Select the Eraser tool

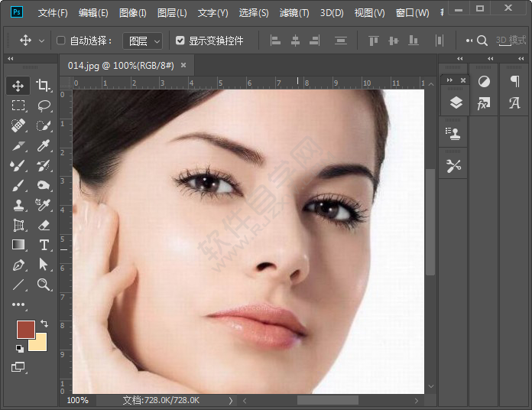[44, 225]
